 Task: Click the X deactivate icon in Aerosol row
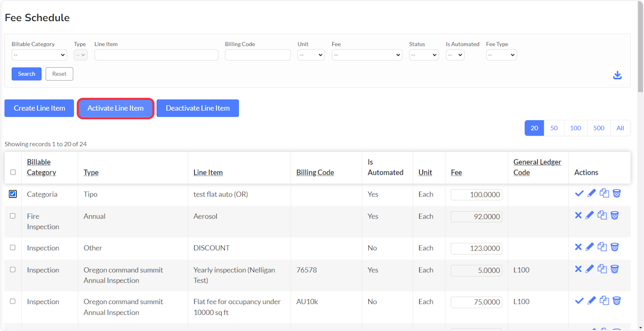pyautogui.click(x=578, y=215)
